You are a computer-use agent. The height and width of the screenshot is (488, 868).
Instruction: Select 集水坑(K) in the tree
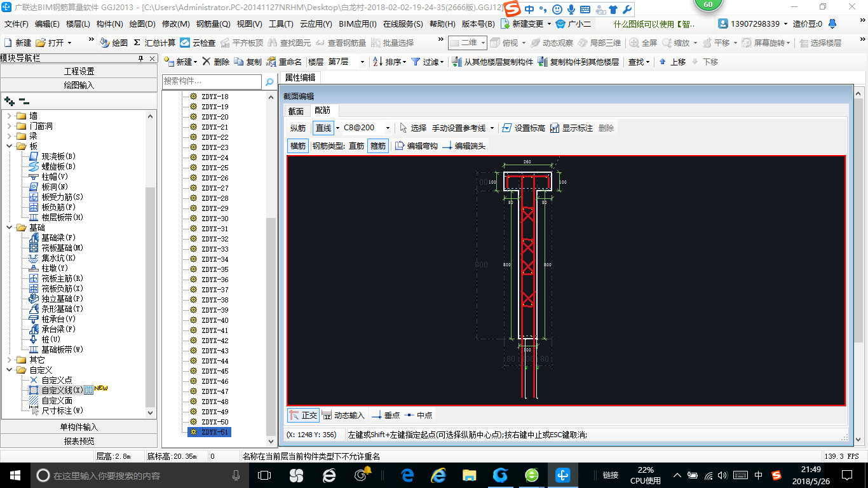[52, 258]
